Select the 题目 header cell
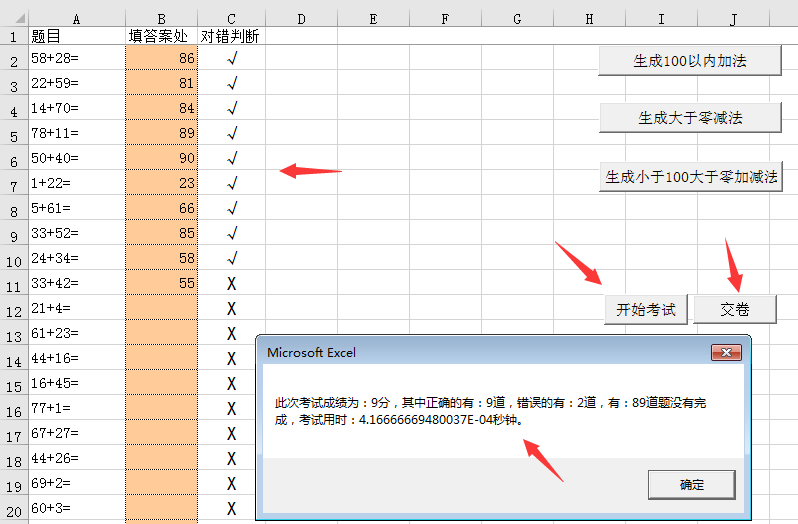The height and width of the screenshot is (524, 798). 77,36
